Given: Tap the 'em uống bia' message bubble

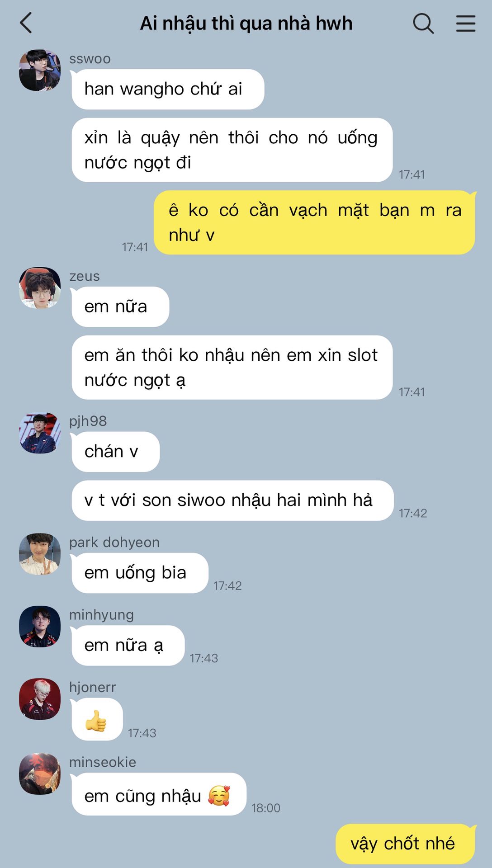Looking at the screenshot, I should (140, 573).
